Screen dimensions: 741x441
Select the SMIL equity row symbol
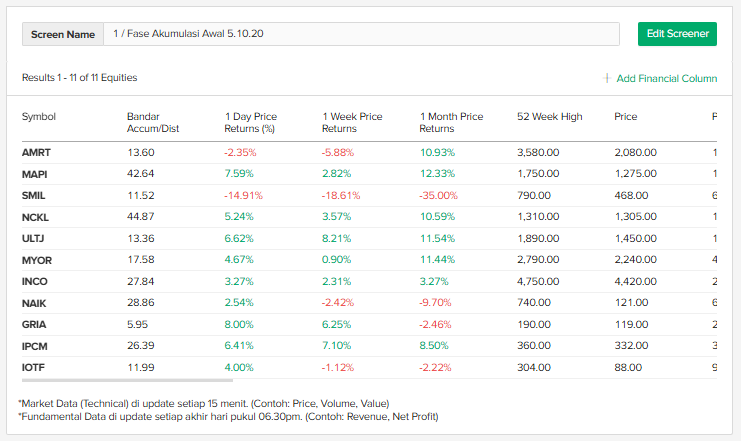(34, 195)
